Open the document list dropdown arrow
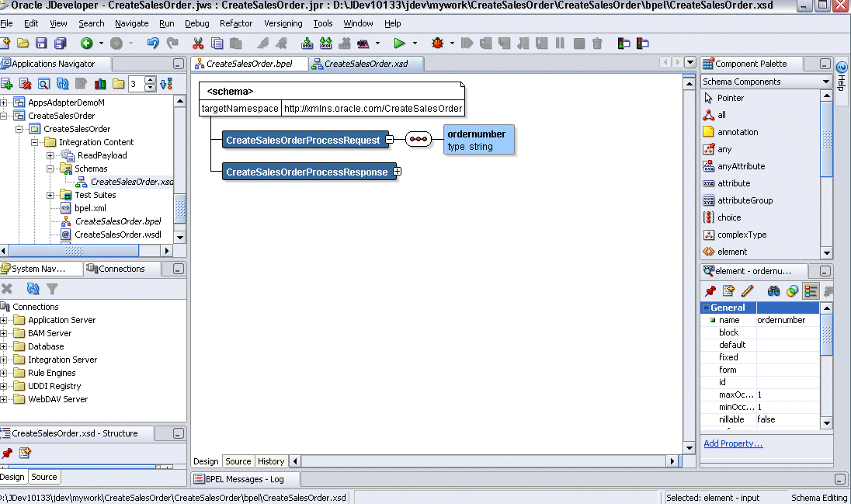The height and width of the screenshot is (504, 851). [x=689, y=62]
